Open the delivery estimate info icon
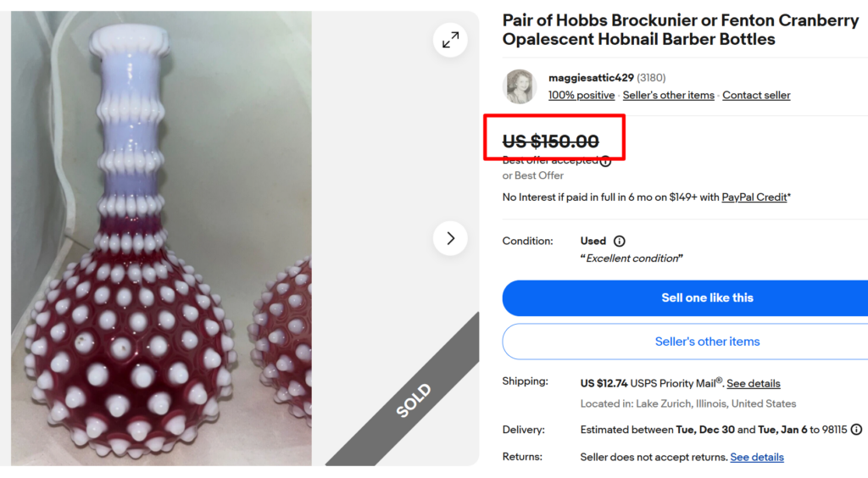The image size is (868, 478). [856, 430]
